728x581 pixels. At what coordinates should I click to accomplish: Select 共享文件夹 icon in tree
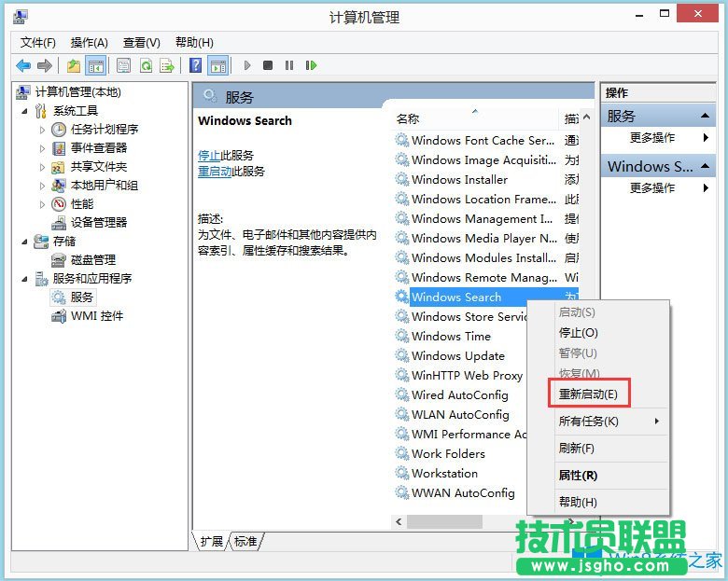tap(58, 167)
